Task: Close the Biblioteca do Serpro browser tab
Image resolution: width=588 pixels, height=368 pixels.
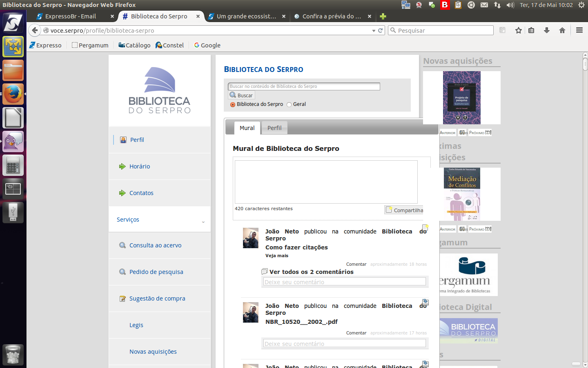Action: [198, 16]
